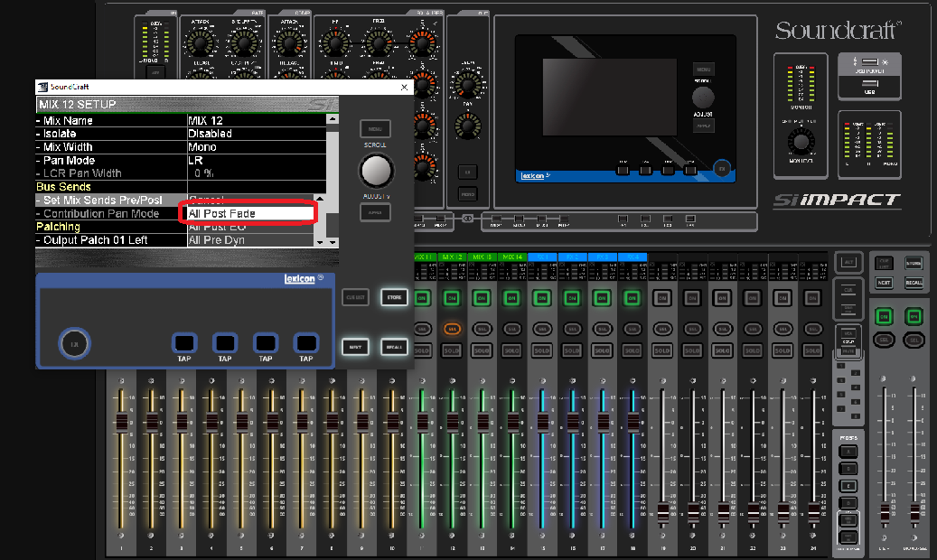Toggle the FX 2 channel ON button
The width and height of the screenshot is (937, 560).
click(x=572, y=298)
